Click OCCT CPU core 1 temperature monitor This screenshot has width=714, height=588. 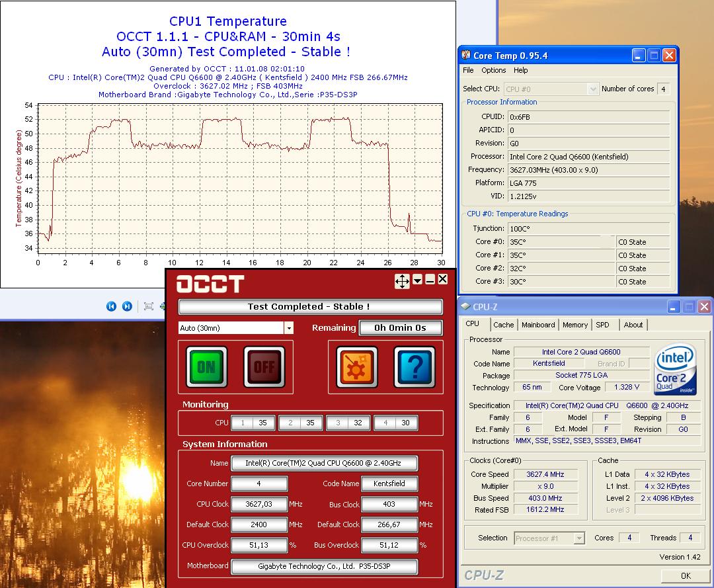tap(253, 423)
